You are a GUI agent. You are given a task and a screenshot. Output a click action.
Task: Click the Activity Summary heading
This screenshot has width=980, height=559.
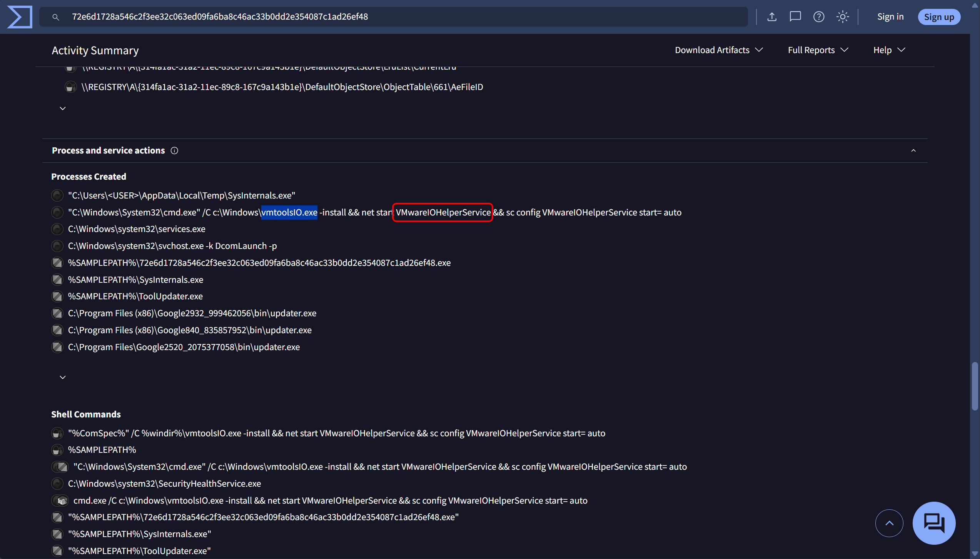(x=95, y=50)
